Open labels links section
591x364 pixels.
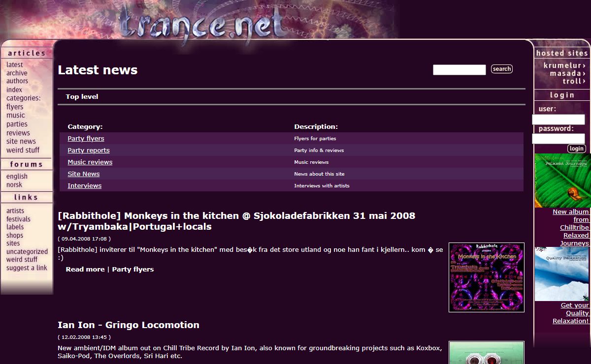click(x=15, y=227)
